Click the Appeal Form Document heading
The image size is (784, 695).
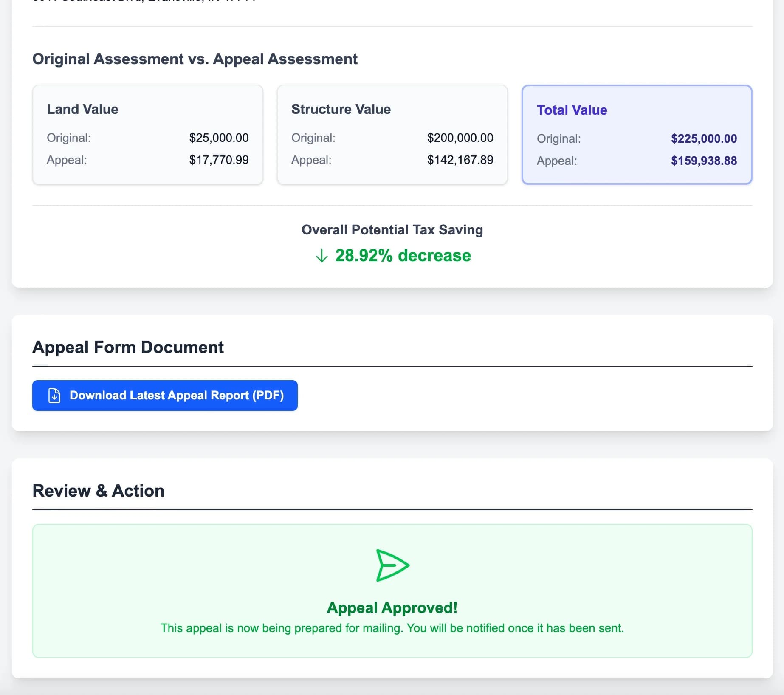tap(128, 347)
